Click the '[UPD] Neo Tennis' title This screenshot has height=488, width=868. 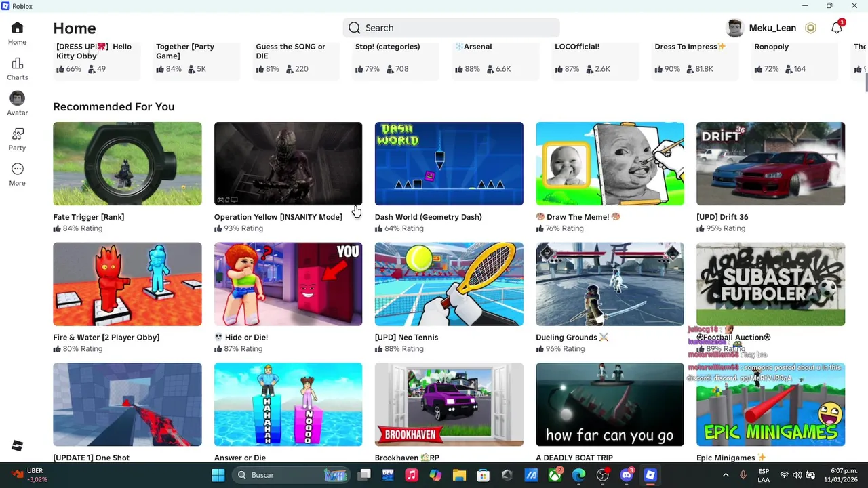[x=407, y=338]
